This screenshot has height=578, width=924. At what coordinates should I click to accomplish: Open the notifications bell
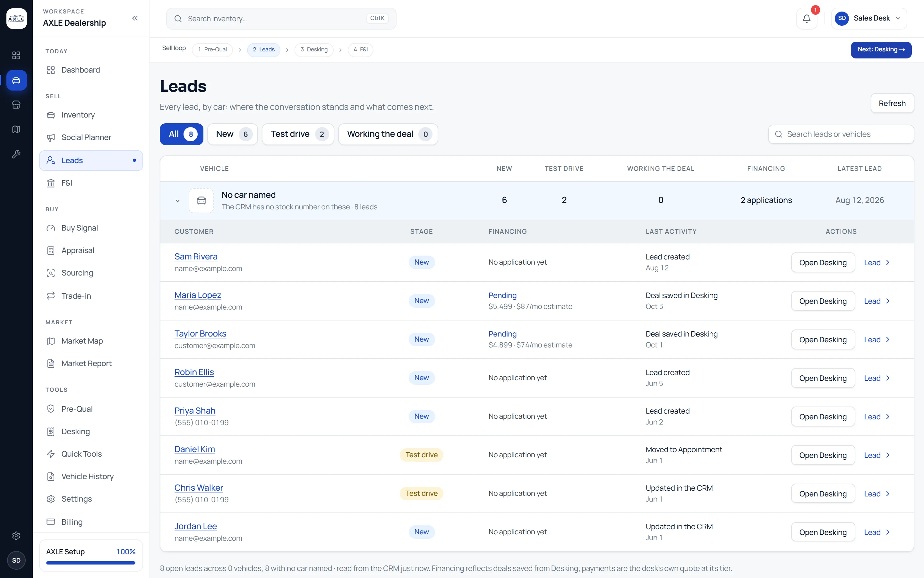coord(806,18)
